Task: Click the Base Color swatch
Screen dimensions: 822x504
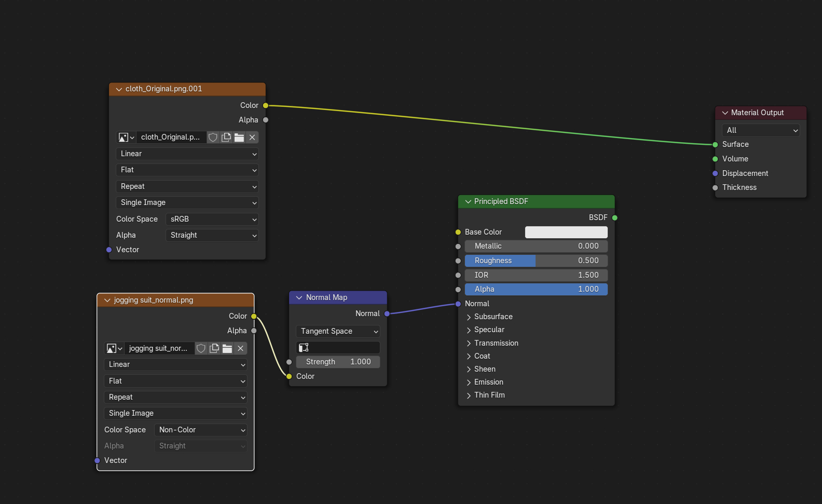Action: [x=566, y=232]
